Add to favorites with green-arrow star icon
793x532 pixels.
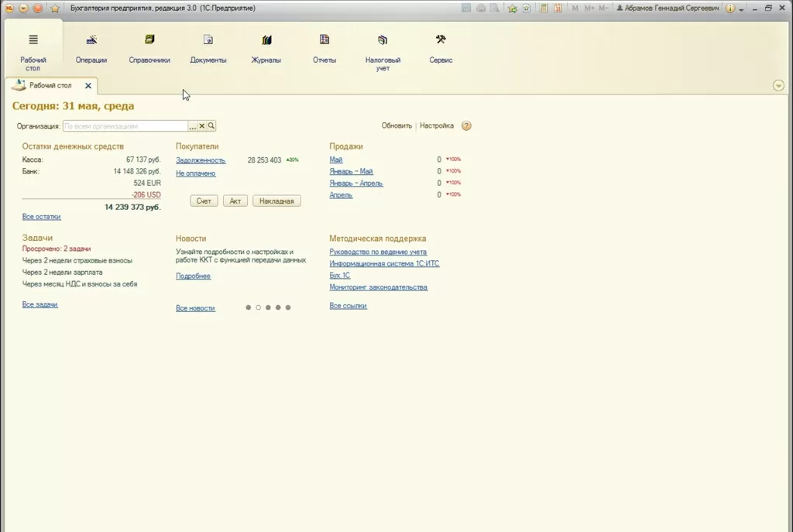[513, 8]
